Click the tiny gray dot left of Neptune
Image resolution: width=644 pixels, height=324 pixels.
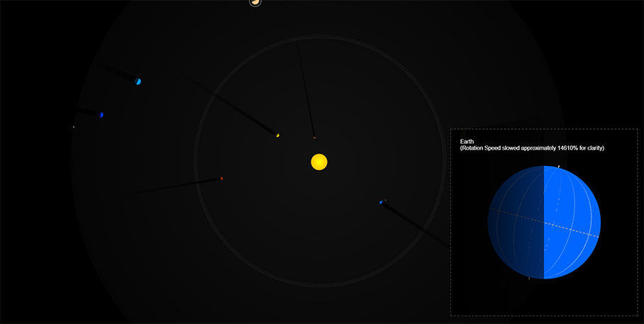[74, 127]
